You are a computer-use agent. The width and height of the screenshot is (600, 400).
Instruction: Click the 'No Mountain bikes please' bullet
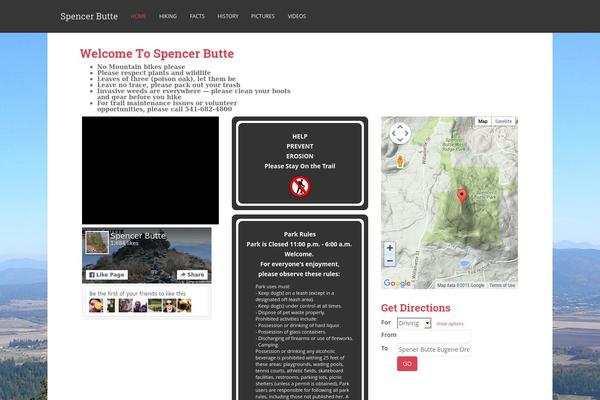(141, 67)
